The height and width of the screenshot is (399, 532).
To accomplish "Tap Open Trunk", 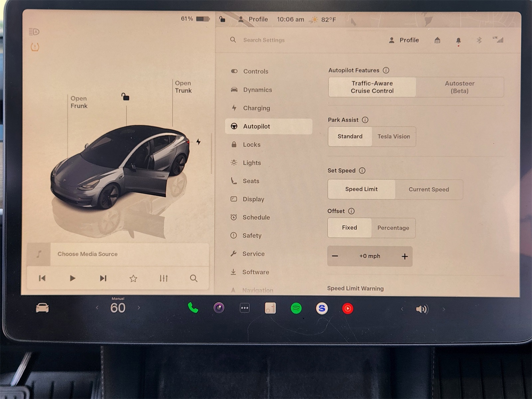I will pos(183,87).
